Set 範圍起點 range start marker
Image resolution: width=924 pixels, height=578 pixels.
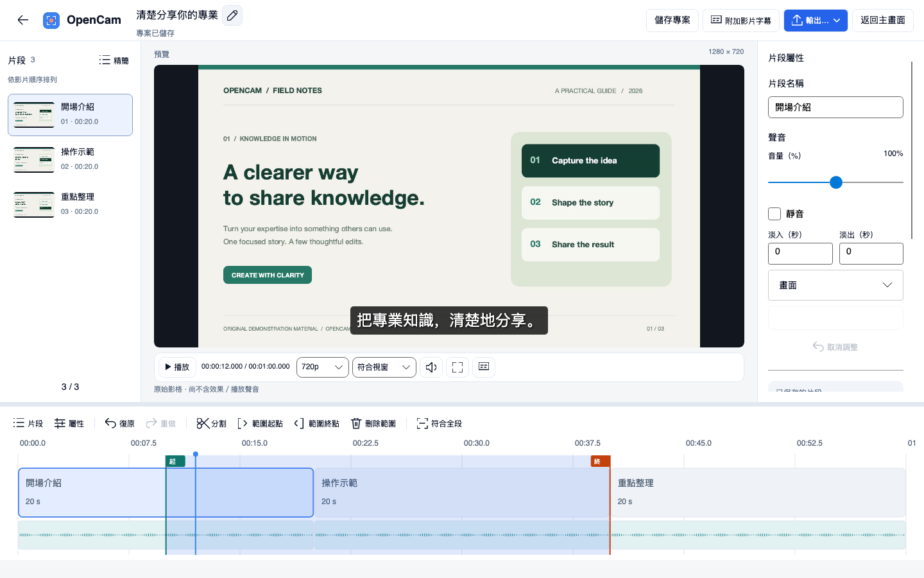[260, 423]
